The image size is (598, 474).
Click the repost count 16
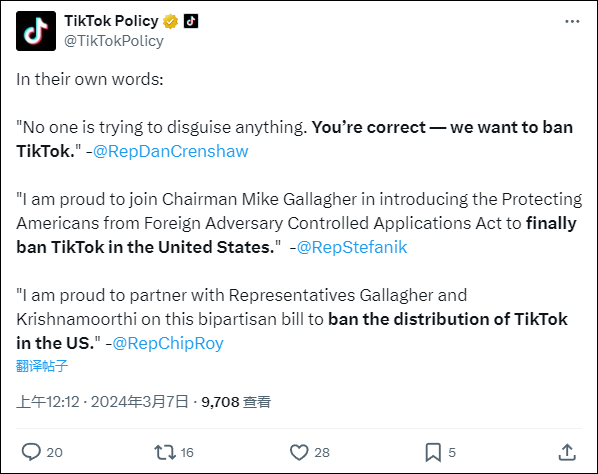(x=187, y=453)
